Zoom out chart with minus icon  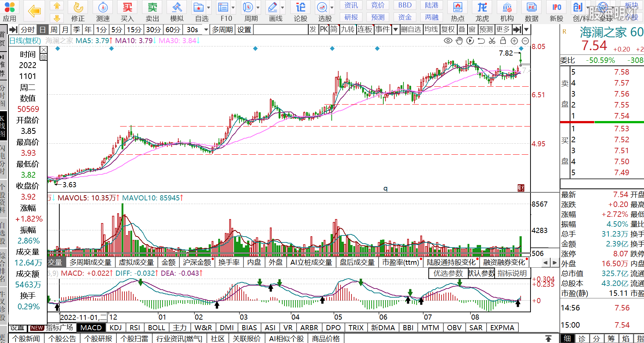point(525,41)
